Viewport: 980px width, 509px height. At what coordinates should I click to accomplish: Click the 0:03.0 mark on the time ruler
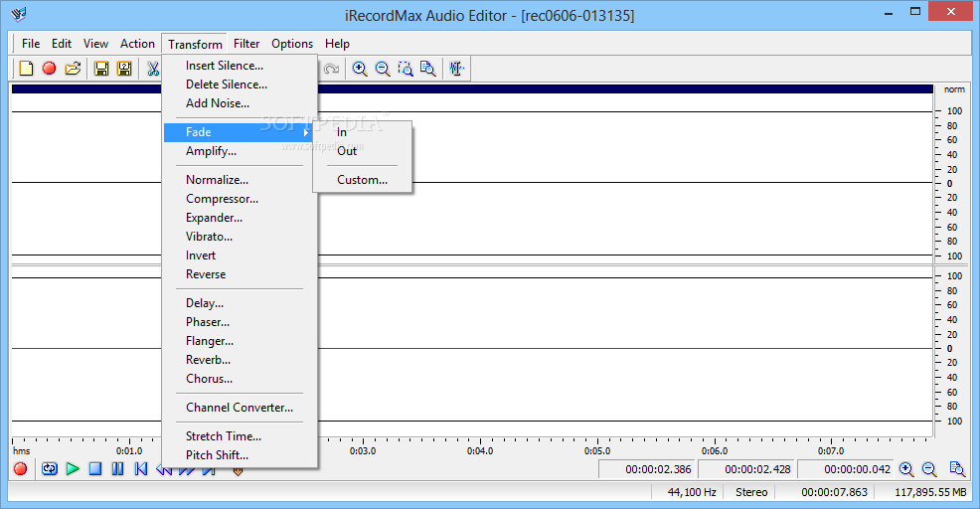coord(363,450)
